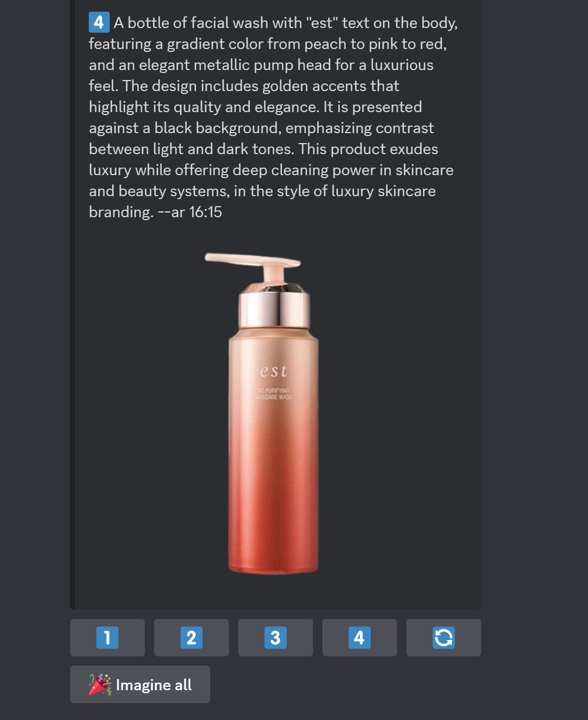Click the "est" logo on the bottle
Viewport: 588px width, 720px height.
pyautogui.click(x=273, y=371)
